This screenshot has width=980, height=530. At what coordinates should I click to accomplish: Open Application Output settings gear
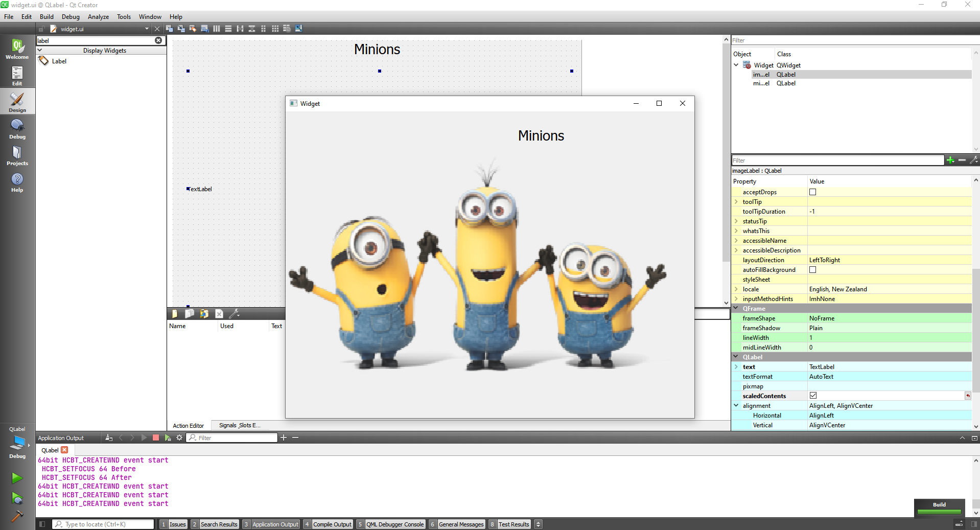pos(179,437)
